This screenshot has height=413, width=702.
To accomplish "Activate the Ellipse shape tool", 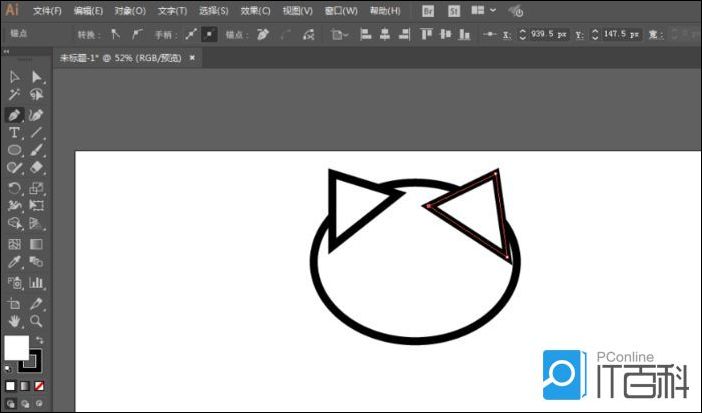I will tap(15, 150).
